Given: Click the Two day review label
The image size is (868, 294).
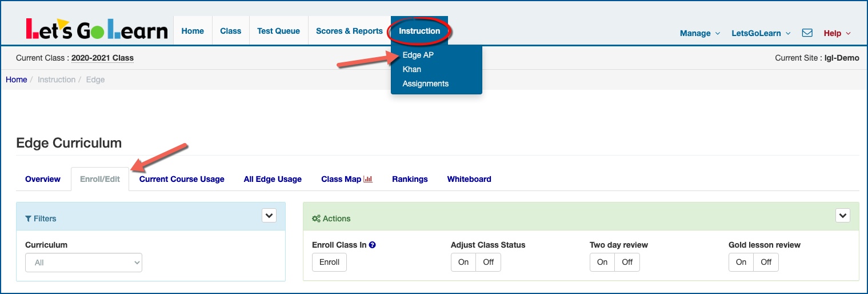Looking at the screenshot, I should click(x=619, y=245).
